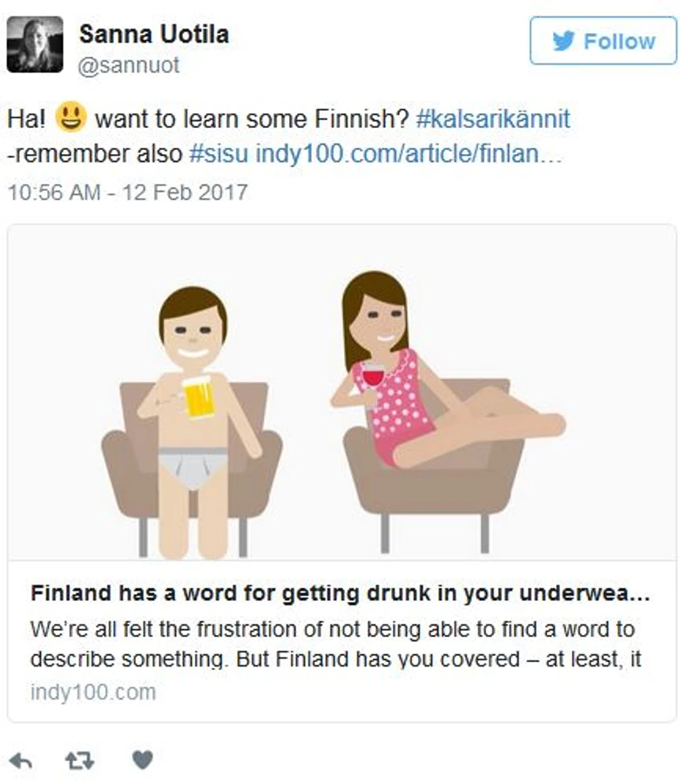Click the card description starting "We're all felt"
The width and height of the screenshot is (688, 784).
tap(335, 644)
